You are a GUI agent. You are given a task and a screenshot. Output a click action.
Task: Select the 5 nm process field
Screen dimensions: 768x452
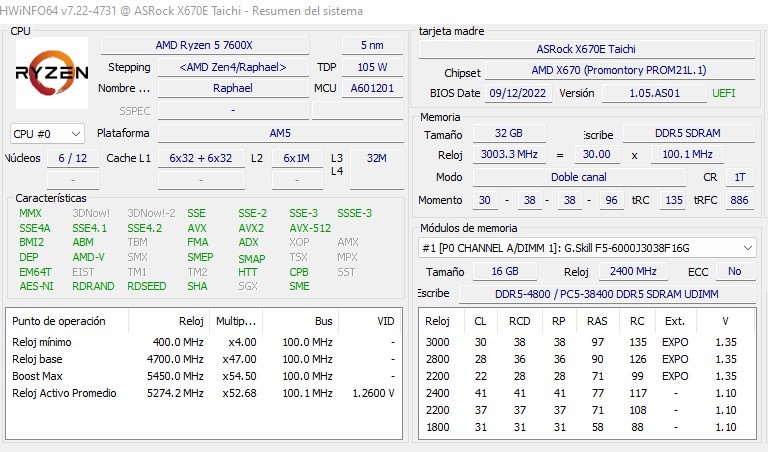pyautogui.click(x=372, y=46)
